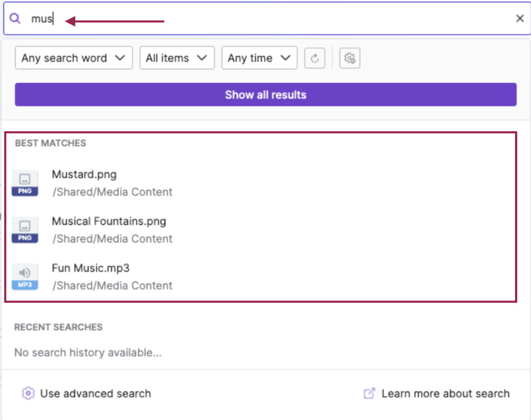Click inside the search text field

(265, 19)
